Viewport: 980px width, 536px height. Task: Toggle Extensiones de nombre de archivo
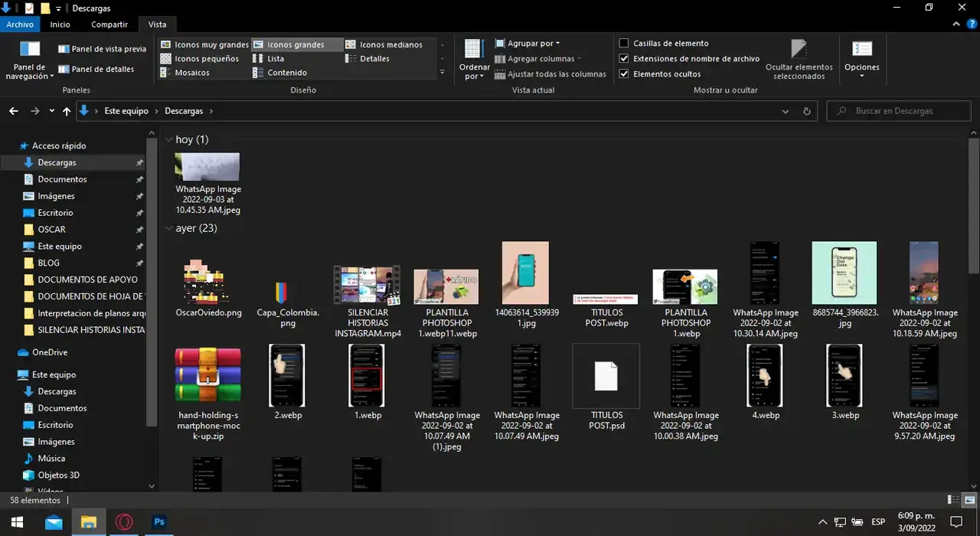pyautogui.click(x=624, y=59)
